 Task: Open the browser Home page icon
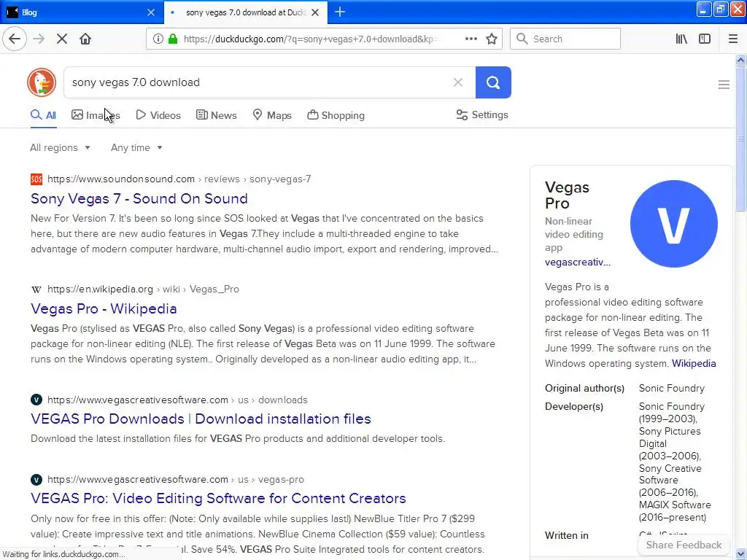85,39
